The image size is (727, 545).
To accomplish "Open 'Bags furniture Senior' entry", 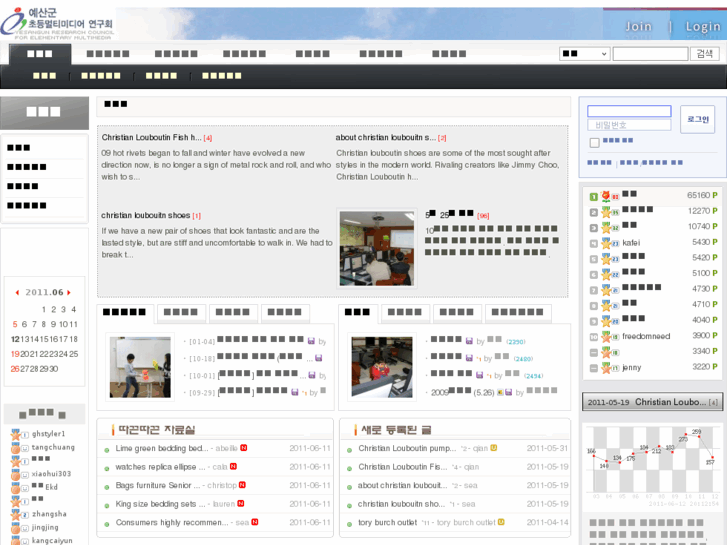I will [158, 485].
